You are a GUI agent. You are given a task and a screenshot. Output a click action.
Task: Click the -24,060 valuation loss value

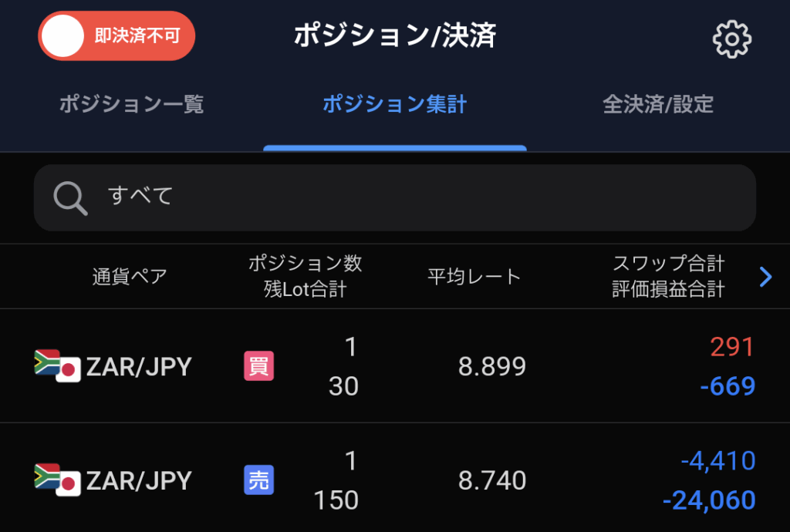pyautogui.click(x=708, y=500)
